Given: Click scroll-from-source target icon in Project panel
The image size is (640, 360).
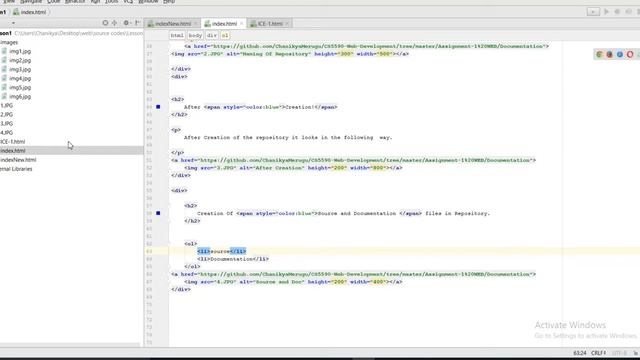Looking at the screenshot, I should click(x=105, y=23).
